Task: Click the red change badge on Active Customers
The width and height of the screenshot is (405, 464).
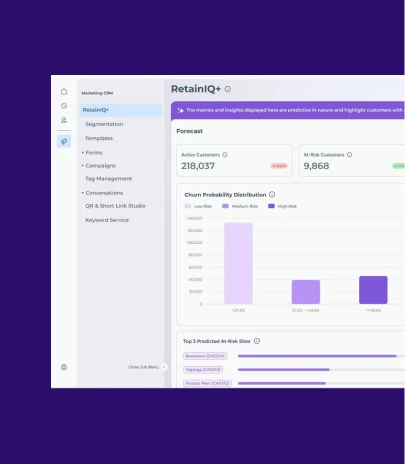Action: point(279,166)
